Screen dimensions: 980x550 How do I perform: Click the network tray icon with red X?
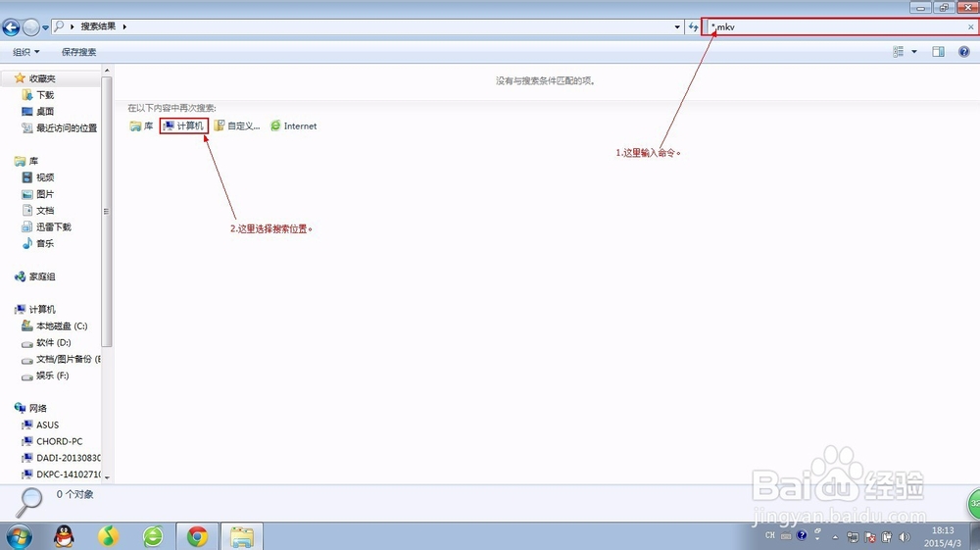[870, 537]
